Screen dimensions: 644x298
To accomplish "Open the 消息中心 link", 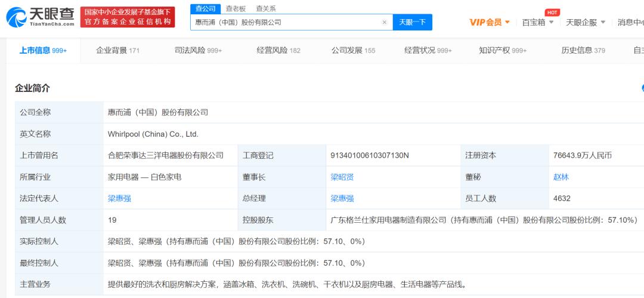I will (x=630, y=22).
